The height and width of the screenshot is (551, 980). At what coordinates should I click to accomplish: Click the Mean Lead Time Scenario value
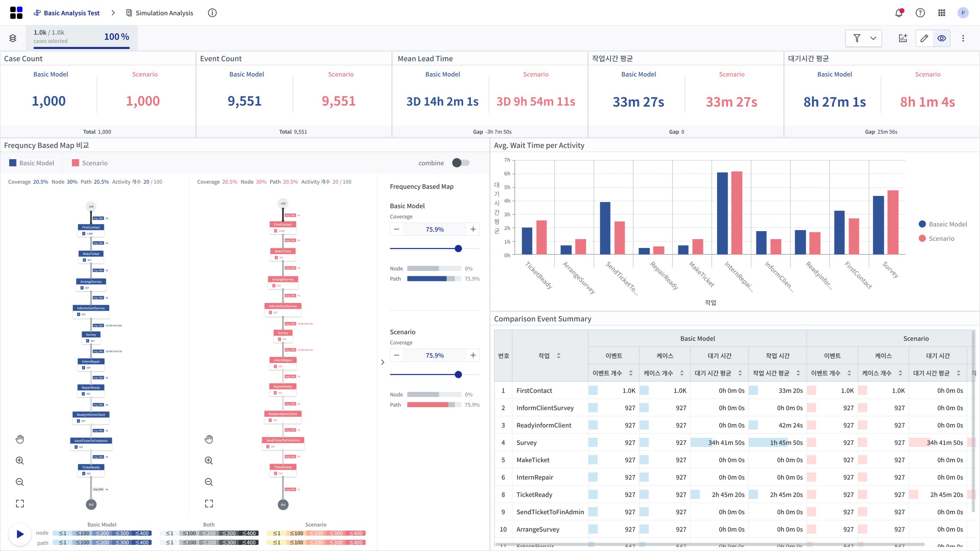coord(536,101)
